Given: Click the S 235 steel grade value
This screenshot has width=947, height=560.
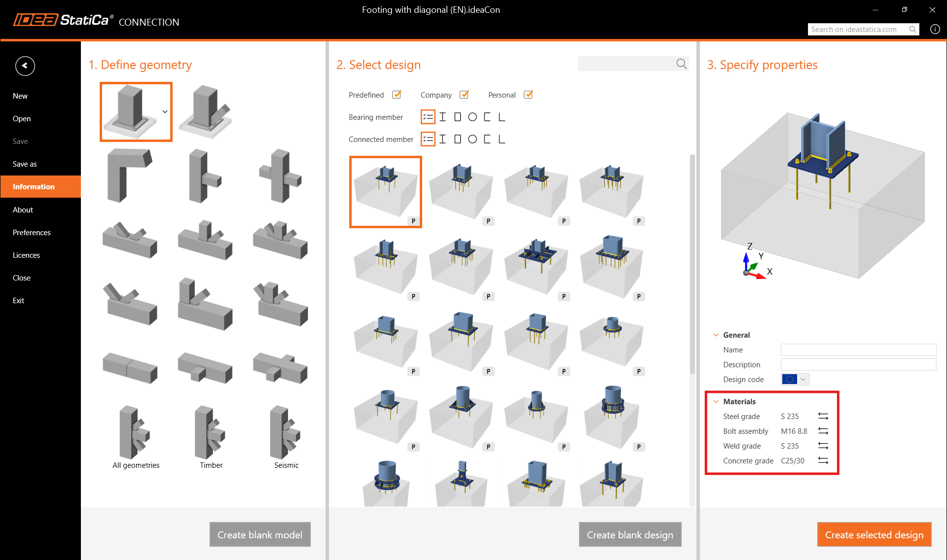Looking at the screenshot, I should [790, 416].
